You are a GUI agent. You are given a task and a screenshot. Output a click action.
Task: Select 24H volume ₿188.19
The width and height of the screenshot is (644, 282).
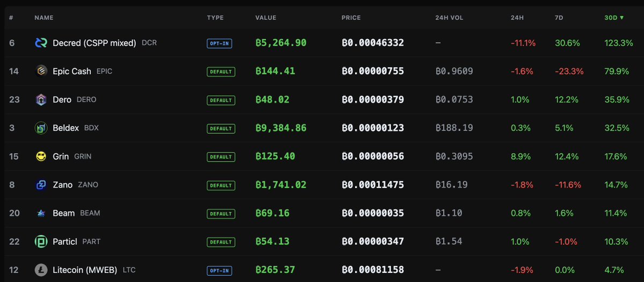[454, 128]
